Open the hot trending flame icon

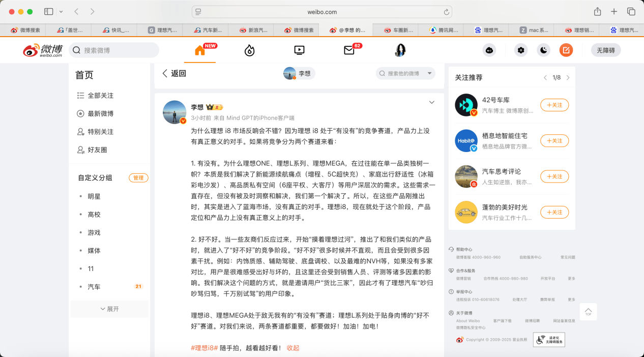(249, 50)
